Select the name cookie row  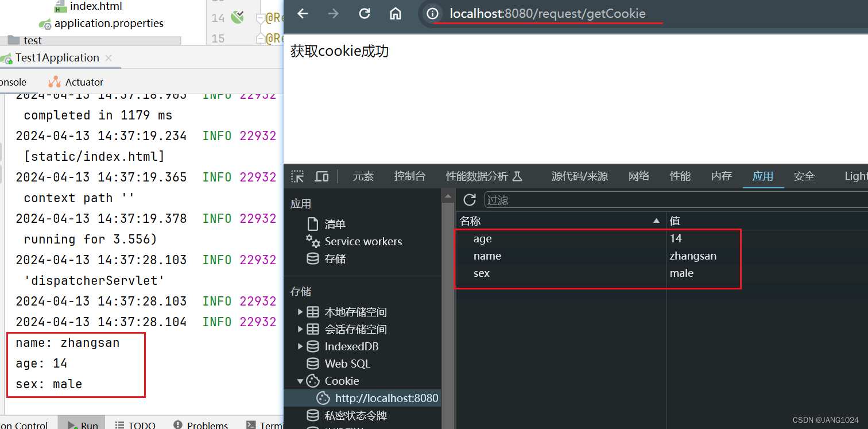coord(662,256)
